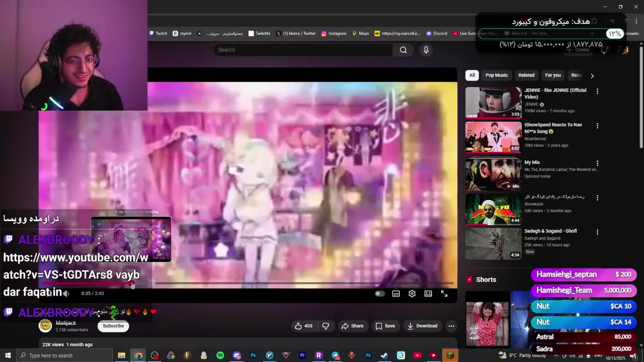Select the Pop Music filter chip
644x362 pixels.
tap(497, 75)
